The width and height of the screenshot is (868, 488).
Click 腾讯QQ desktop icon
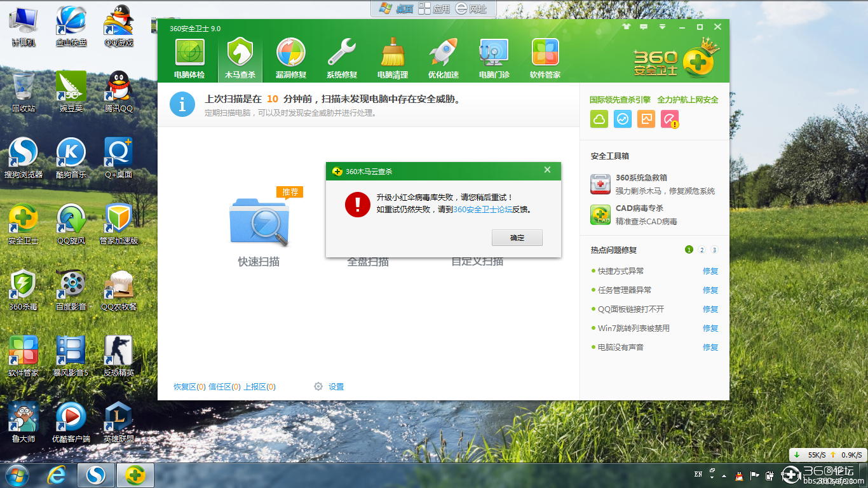119,92
